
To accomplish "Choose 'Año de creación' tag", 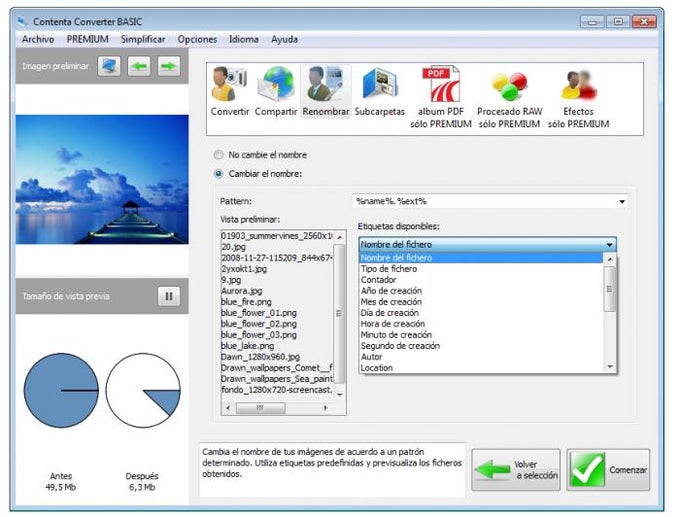I will [x=481, y=291].
